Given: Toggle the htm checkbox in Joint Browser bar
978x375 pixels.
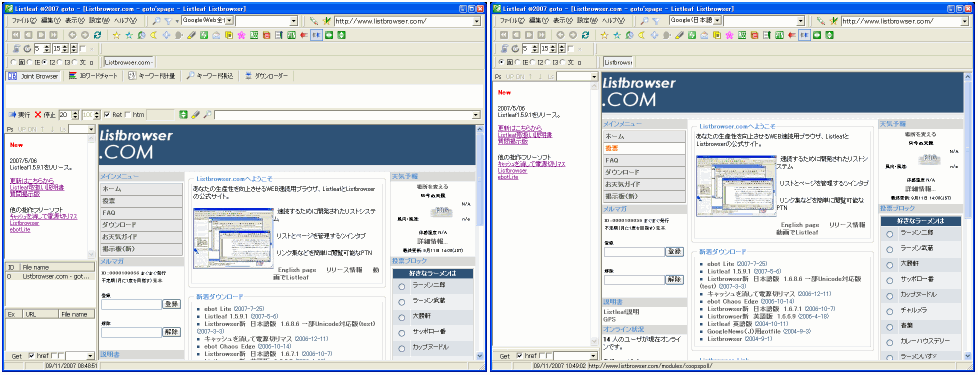Looking at the screenshot, I should click(128, 115).
